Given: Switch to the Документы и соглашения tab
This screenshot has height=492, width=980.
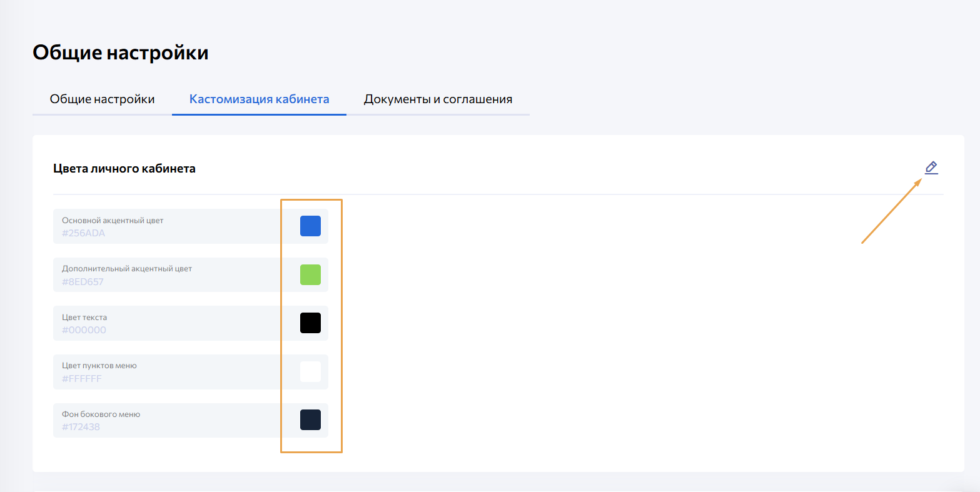Looking at the screenshot, I should tap(438, 99).
